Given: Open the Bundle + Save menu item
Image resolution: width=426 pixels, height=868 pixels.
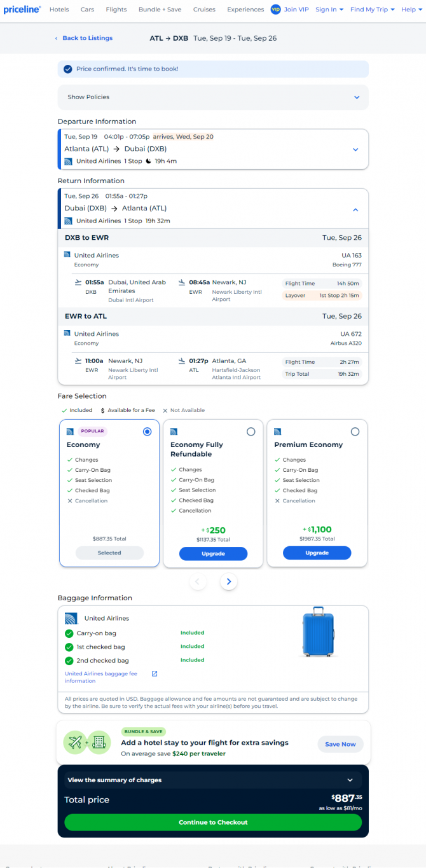Looking at the screenshot, I should [x=160, y=10].
